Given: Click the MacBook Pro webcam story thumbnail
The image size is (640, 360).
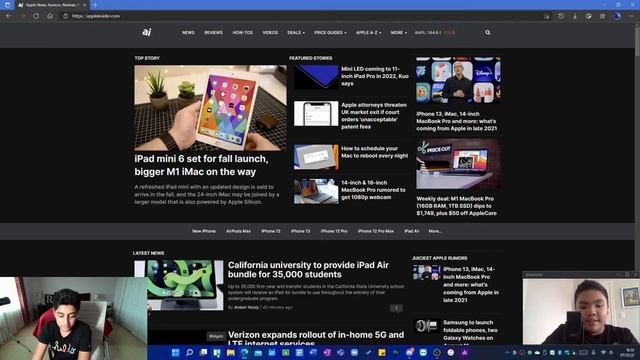Looking at the screenshot, I should 316,191.
